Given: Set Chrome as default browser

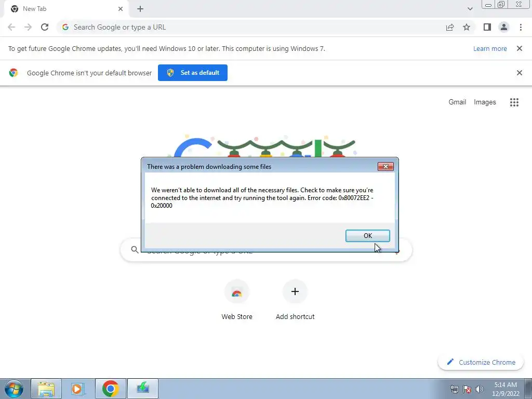Looking at the screenshot, I should pos(193,73).
